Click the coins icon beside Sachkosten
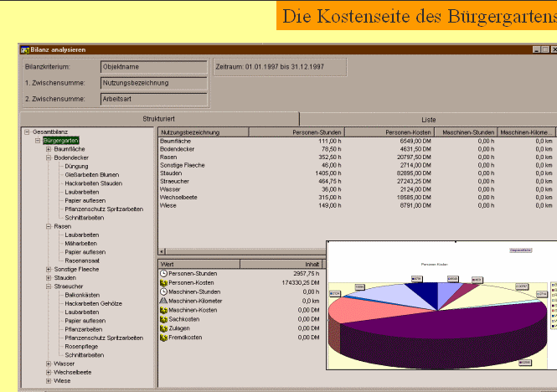This screenshot has width=557, height=392. [x=163, y=319]
